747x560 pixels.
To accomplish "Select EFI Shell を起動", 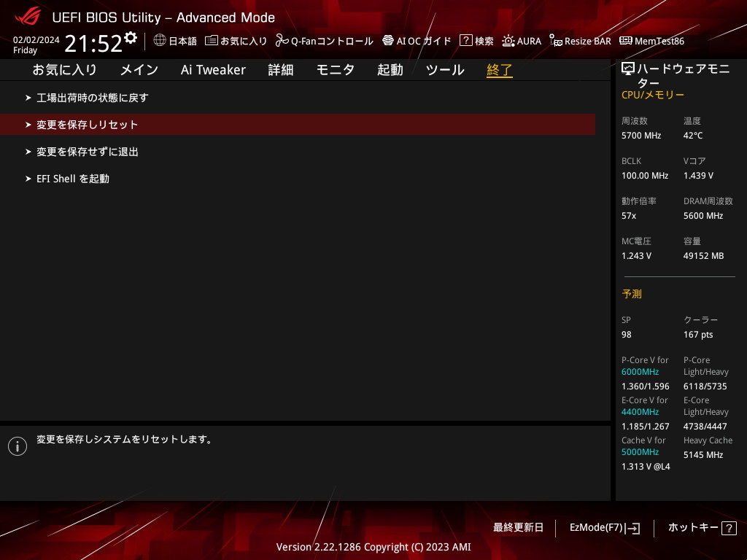I will pos(73,179).
